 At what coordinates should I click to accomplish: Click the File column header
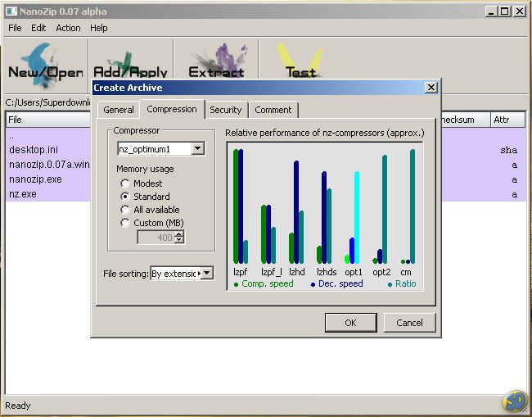pyautogui.click(x=48, y=120)
